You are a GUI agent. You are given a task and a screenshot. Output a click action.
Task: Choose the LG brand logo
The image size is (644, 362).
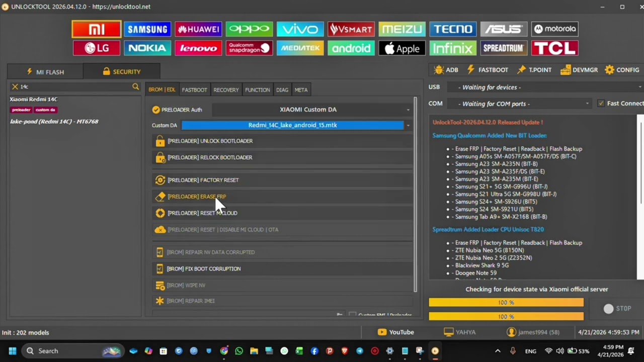click(x=96, y=48)
